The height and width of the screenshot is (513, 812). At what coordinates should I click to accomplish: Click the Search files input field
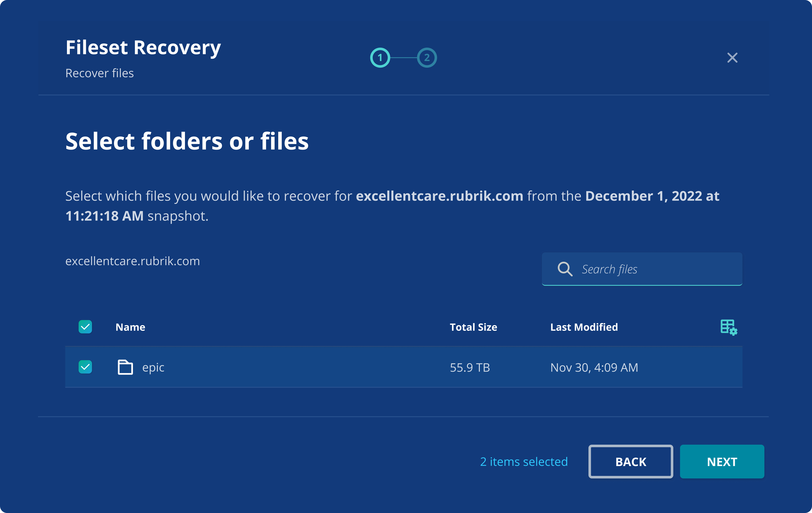click(x=642, y=269)
